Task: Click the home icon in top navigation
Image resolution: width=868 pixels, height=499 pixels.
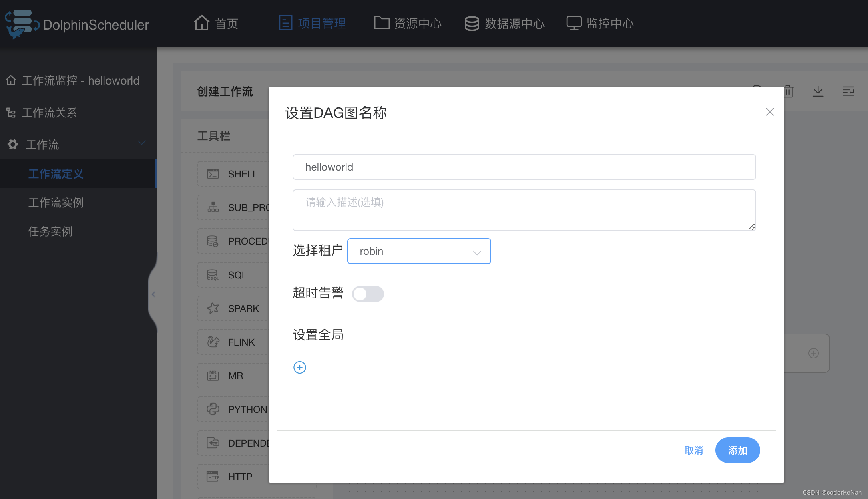Action: (201, 22)
